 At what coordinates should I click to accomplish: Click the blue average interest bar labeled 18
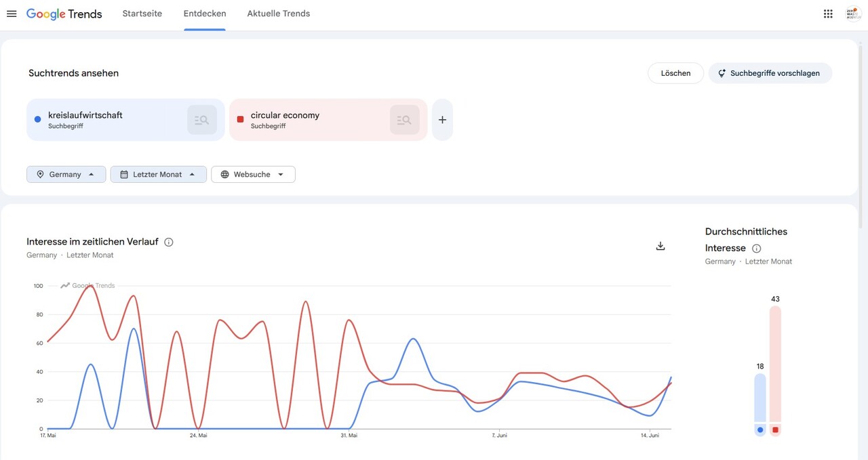tap(760, 398)
